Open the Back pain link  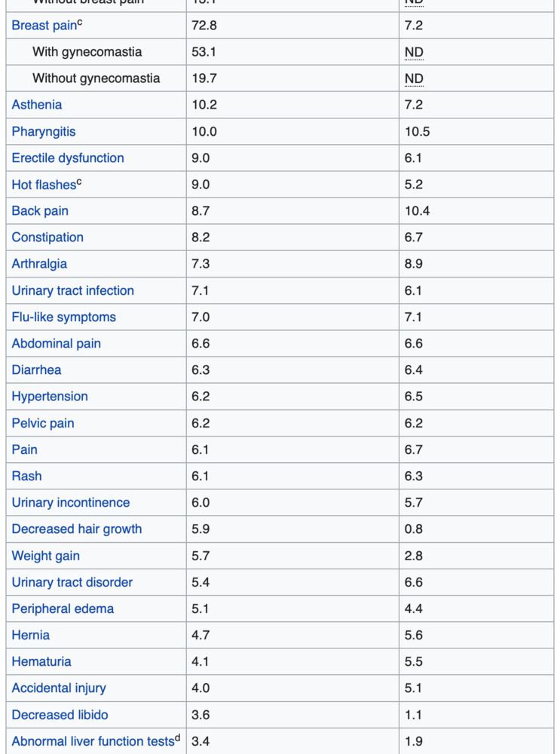[x=40, y=211]
